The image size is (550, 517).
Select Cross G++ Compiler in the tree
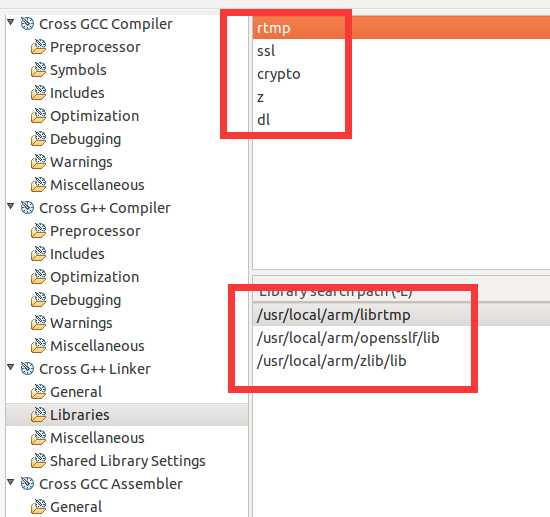point(105,208)
